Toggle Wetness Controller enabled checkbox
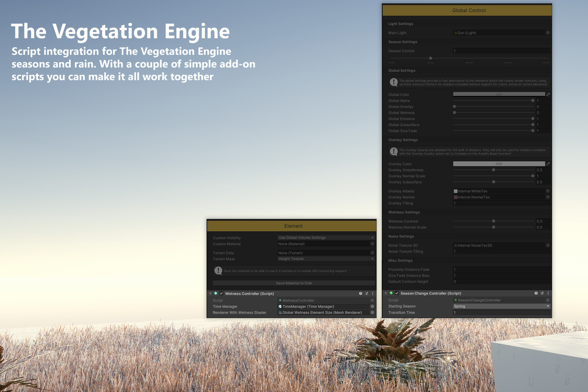Image resolution: width=588 pixels, height=392 pixels. [221, 294]
